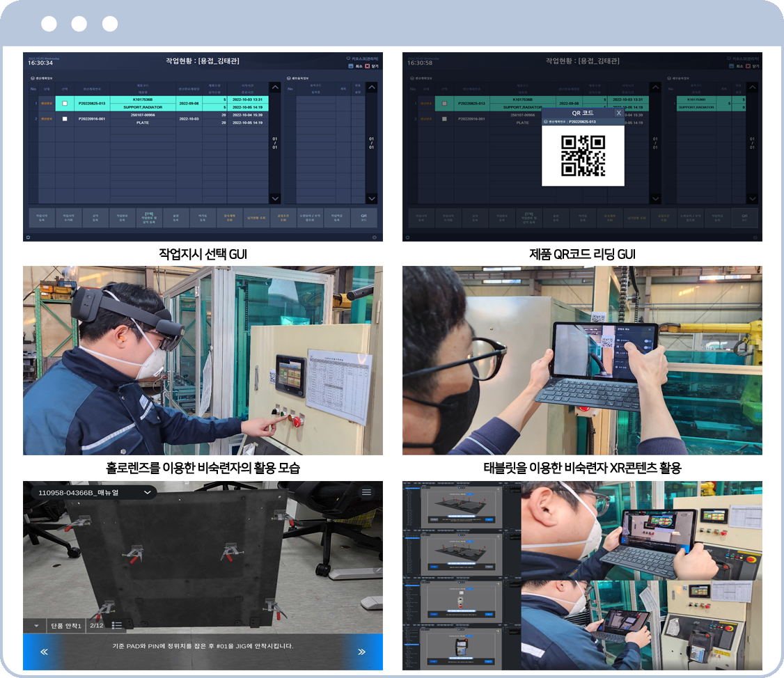Open the 110958-04366B_매뉴얼 dropdown
The width and height of the screenshot is (784, 678).
(147, 492)
